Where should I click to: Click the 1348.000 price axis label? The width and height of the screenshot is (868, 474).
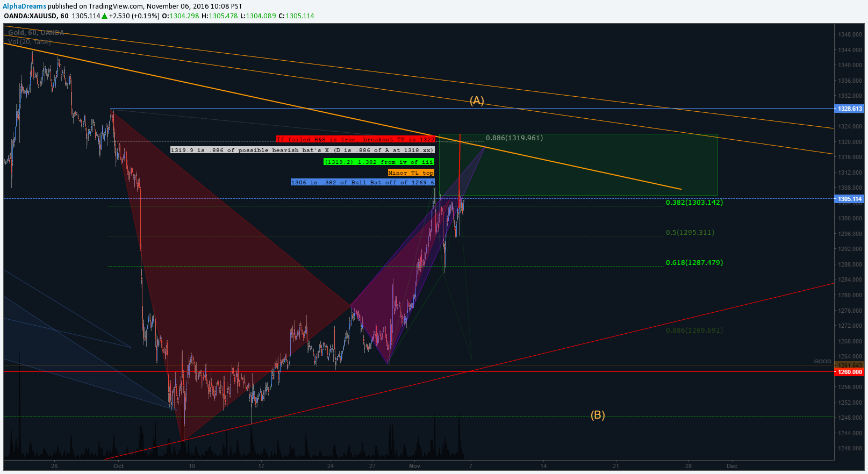tap(850, 34)
